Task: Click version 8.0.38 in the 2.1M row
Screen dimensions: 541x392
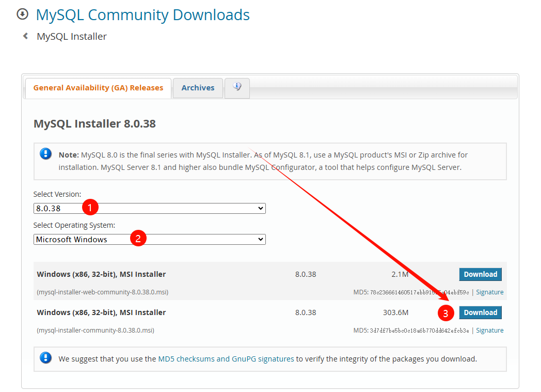Action: pos(306,274)
